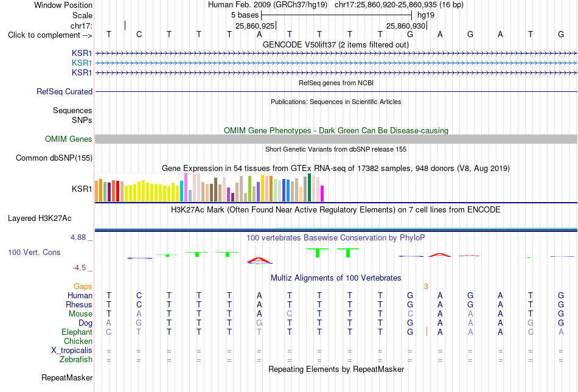Click the SNPs track label
The height and width of the screenshot is (392, 578).
[82, 120]
